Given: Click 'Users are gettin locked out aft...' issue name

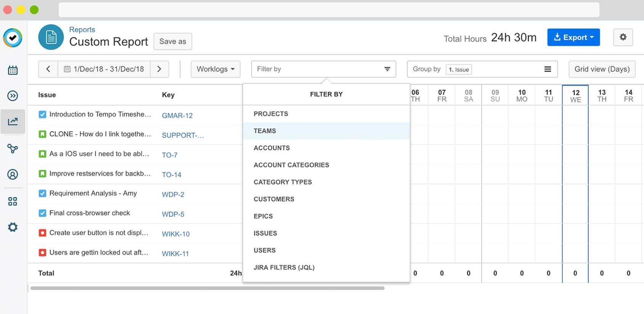Looking at the screenshot, I should pos(99,253).
